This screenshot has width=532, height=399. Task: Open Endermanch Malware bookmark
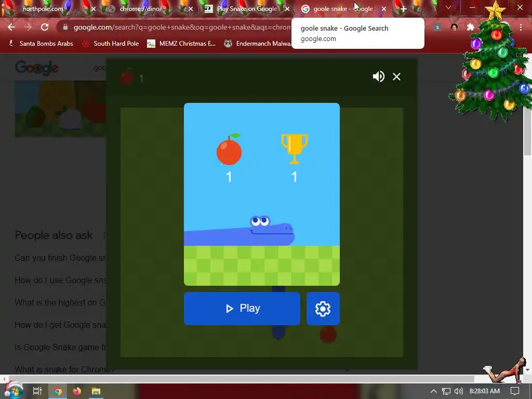[258, 44]
